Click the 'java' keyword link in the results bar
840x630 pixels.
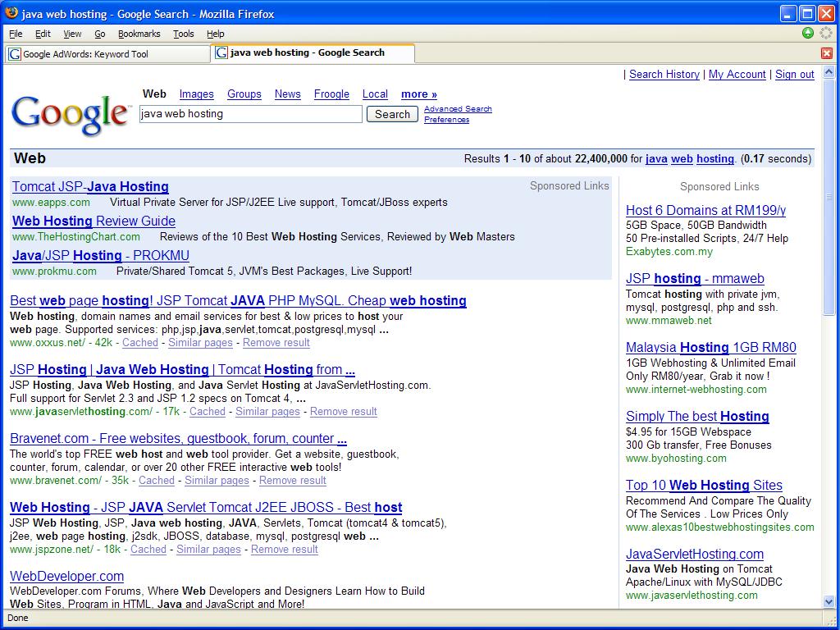point(656,158)
